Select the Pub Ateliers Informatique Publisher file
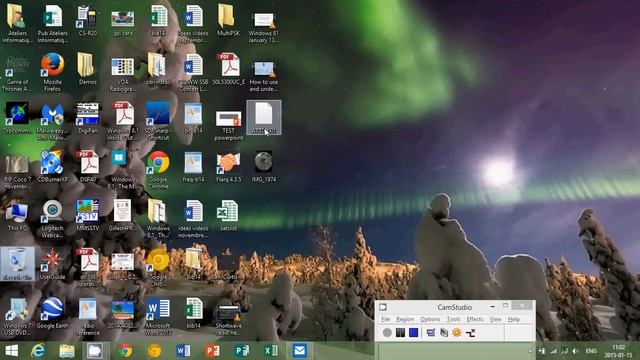Screen dimensions: 640x360 (x=52, y=24)
